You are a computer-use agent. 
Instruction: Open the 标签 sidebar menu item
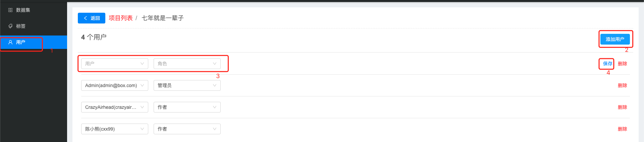20,26
